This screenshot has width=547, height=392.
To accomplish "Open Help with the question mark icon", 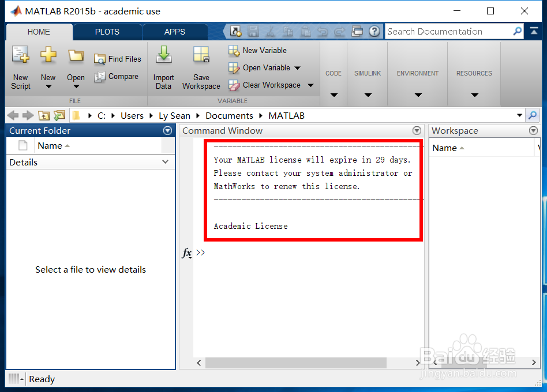I will [374, 31].
